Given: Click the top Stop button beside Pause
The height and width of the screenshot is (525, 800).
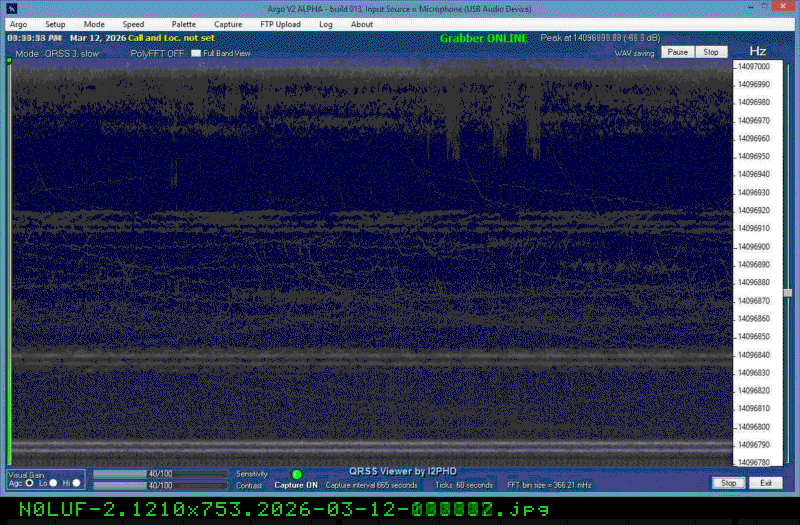Looking at the screenshot, I should coord(710,51).
